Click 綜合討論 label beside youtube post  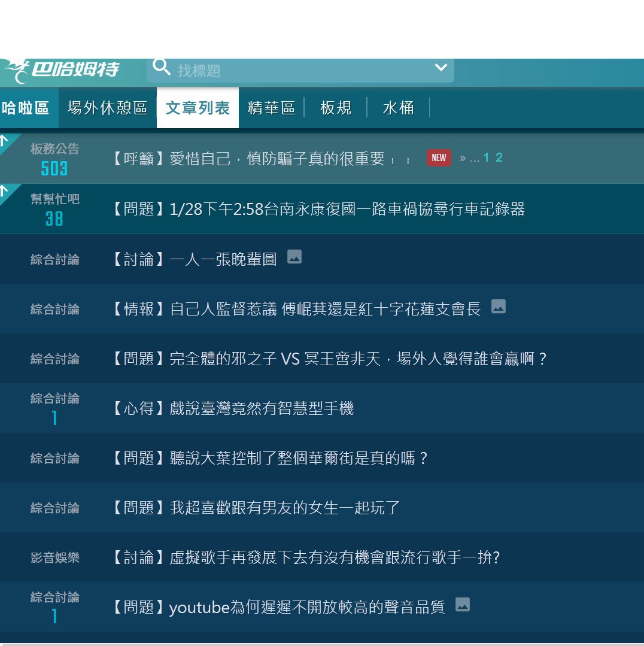55,597
